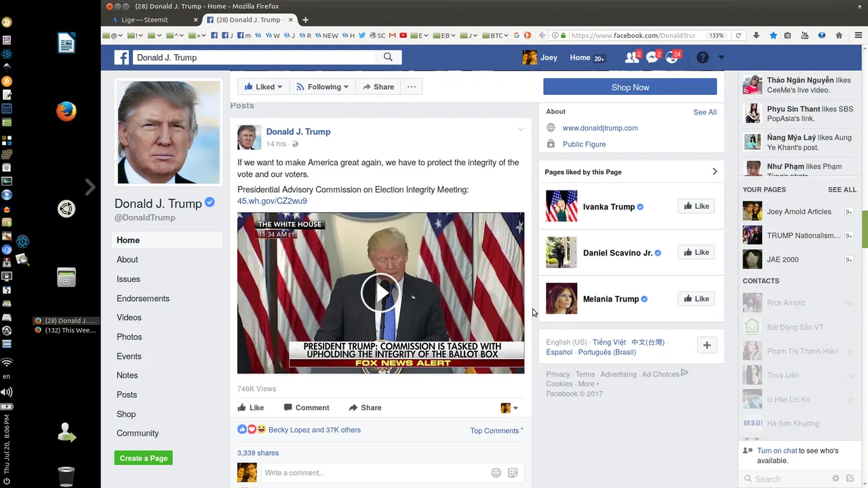Click Turn on chat link
This screenshot has width=868, height=488.
(x=777, y=451)
